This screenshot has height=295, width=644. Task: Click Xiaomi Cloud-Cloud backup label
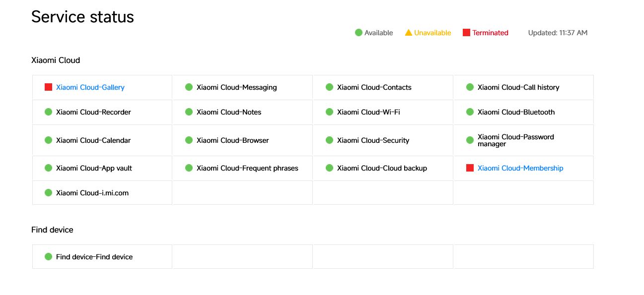coord(382,168)
